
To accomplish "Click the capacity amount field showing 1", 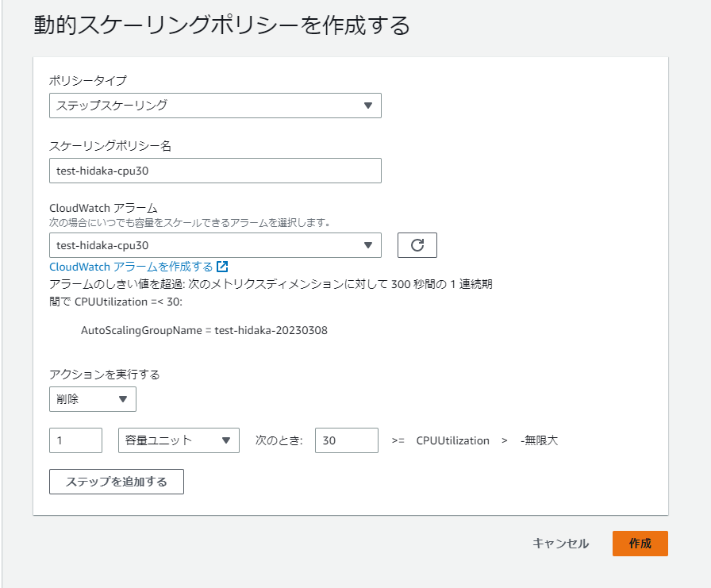I will [75, 440].
